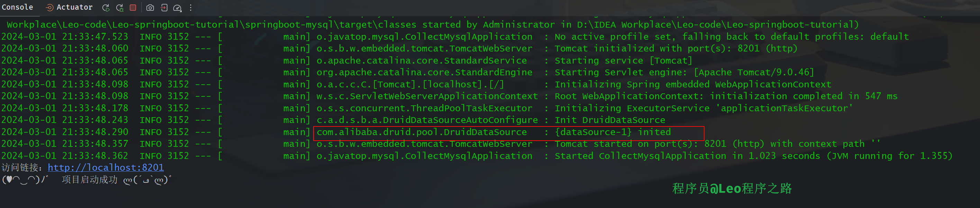Image resolution: width=980 pixels, height=208 pixels.
Task: Rerun the CollectMysqlApplication
Action: (x=106, y=7)
